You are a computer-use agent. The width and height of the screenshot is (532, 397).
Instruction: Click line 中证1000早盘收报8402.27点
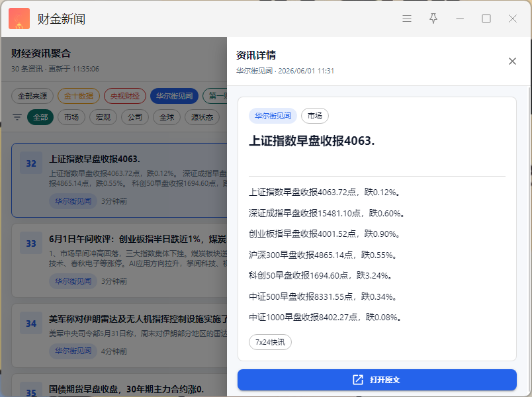[x=326, y=318]
